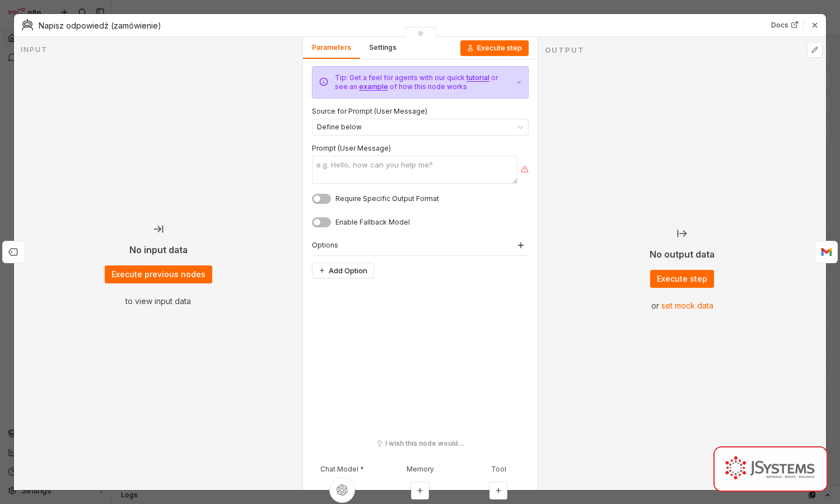
Task: Open previous node via left tag icon
Action: point(13,252)
